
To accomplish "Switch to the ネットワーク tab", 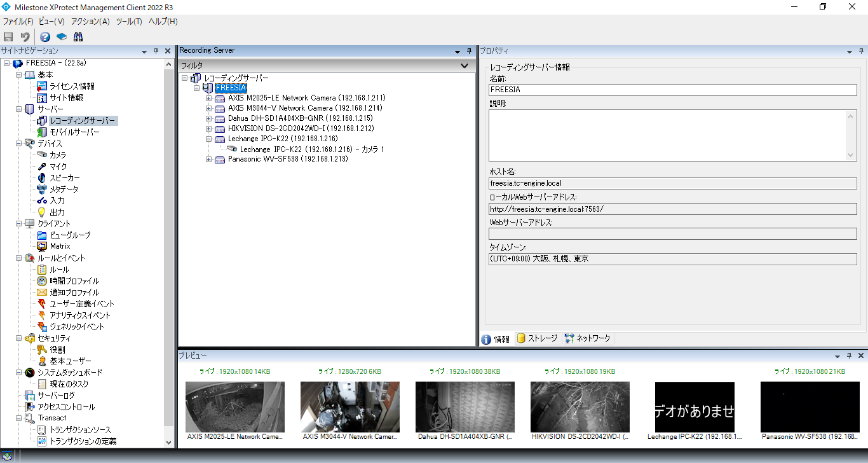I will click(x=587, y=338).
